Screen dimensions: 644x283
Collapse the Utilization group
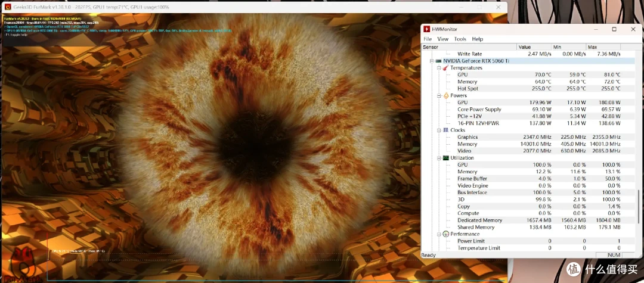(439, 158)
